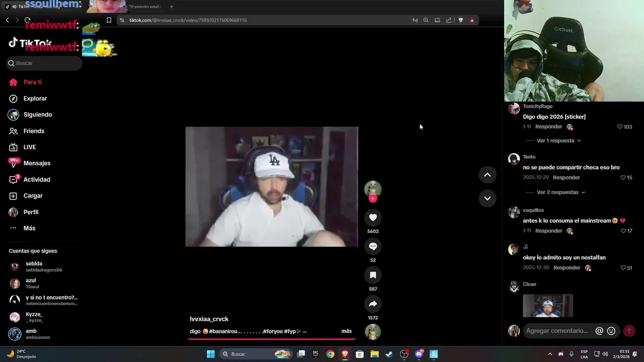Save video with bookmark icon

(x=373, y=275)
